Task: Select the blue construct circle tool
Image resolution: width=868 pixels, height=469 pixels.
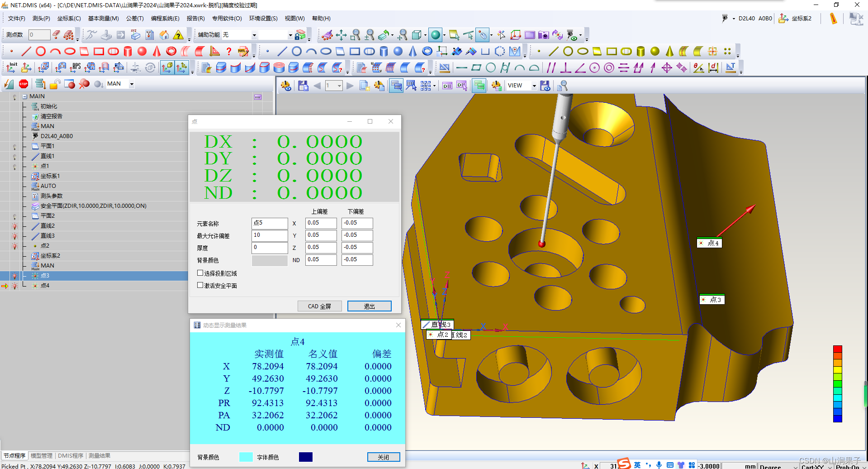Action: (x=297, y=51)
